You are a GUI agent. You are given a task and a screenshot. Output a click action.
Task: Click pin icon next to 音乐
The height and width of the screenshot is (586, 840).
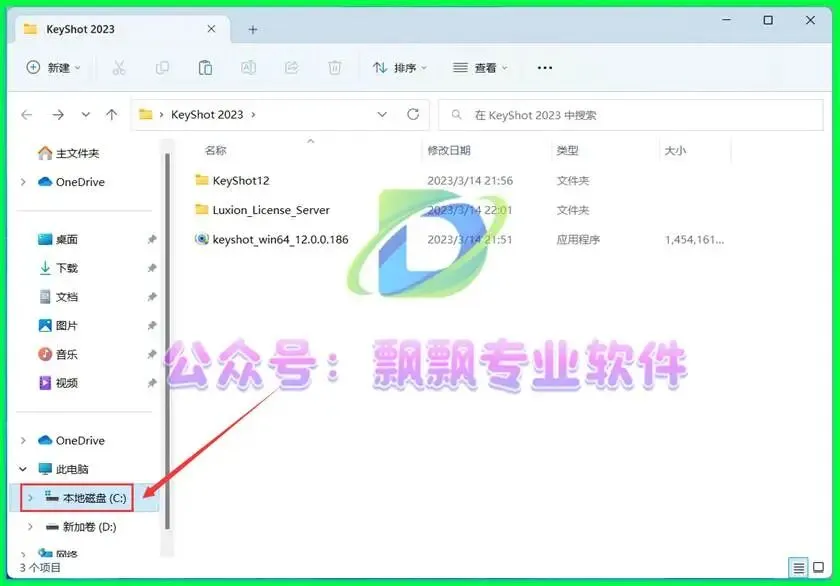click(152, 354)
